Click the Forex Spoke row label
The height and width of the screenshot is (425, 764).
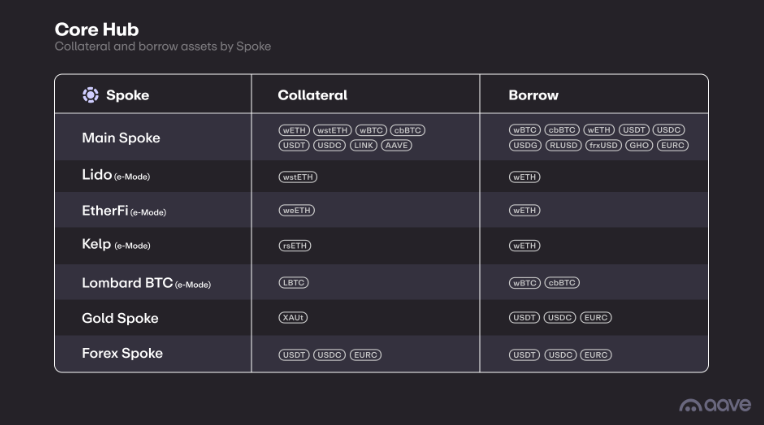pos(122,353)
